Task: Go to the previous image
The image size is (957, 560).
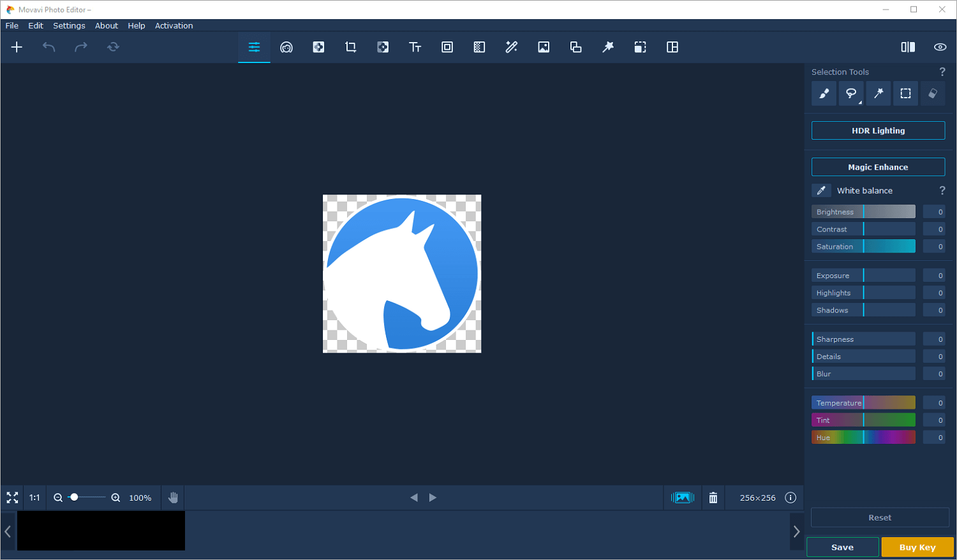Action: (414, 497)
